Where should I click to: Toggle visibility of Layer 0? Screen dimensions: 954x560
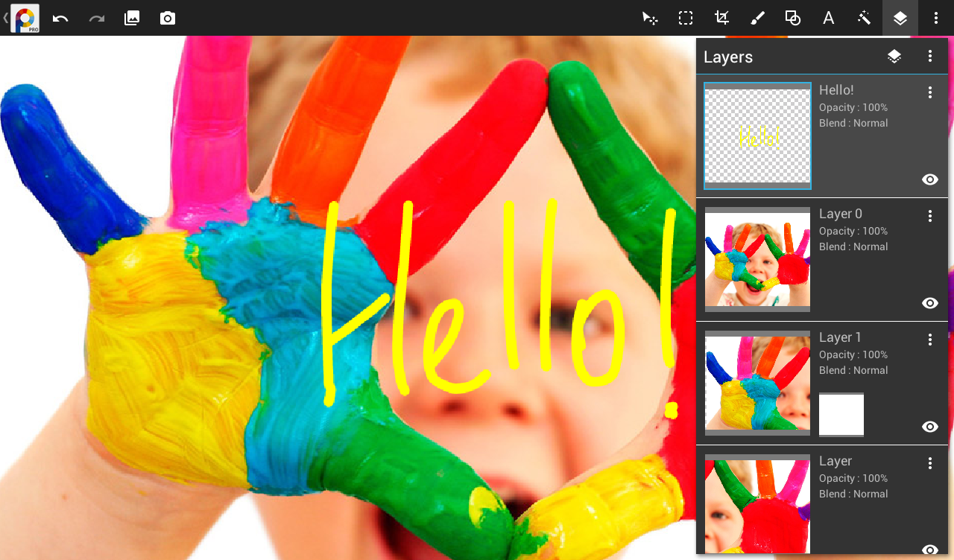coord(929,303)
